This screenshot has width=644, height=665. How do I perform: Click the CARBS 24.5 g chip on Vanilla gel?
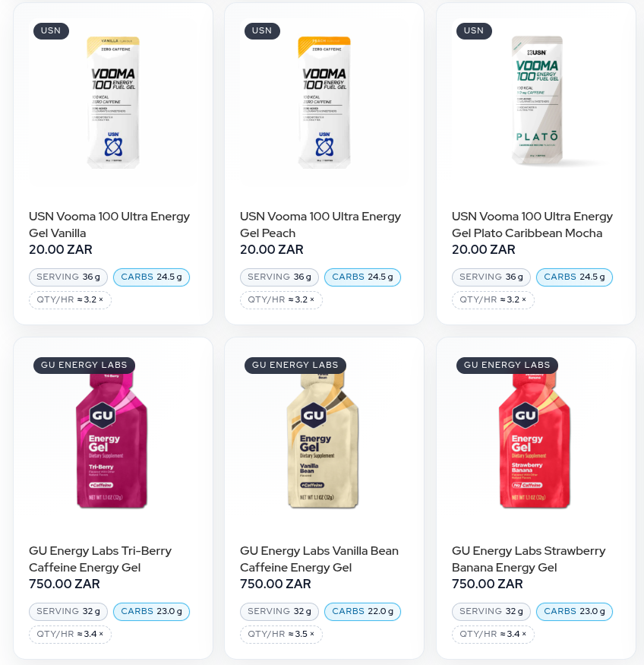pyautogui.click(x=151, y=277)
